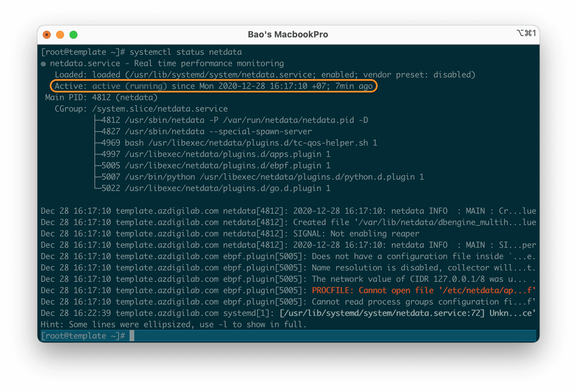Click process 5007 python.d.plugin tree entry
Viewport: 577px width, 392px height.
tap(262, 177)
